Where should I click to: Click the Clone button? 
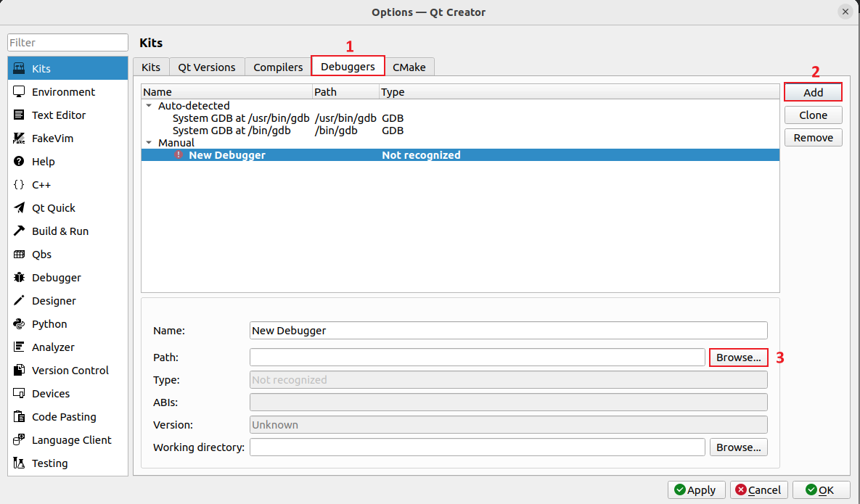[813, 115]
